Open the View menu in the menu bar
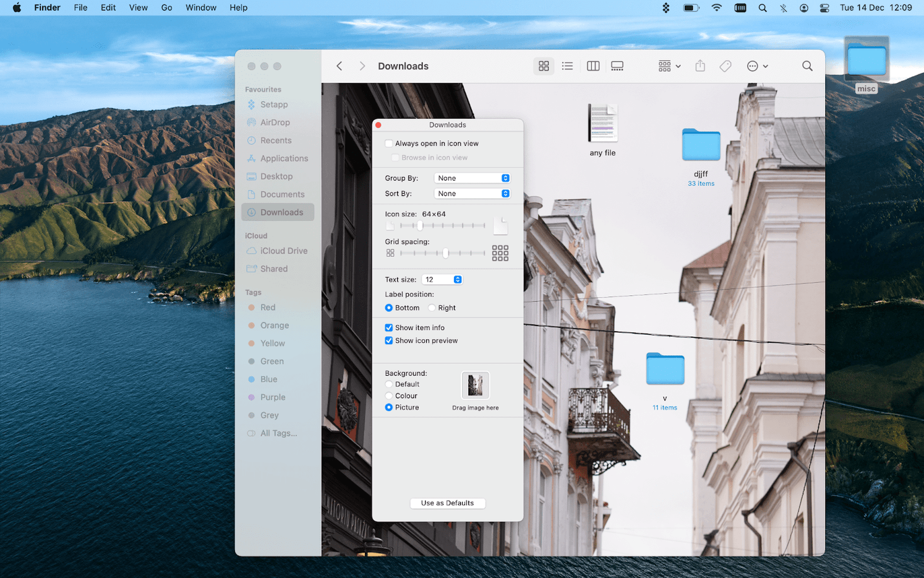 click(138, 7)
